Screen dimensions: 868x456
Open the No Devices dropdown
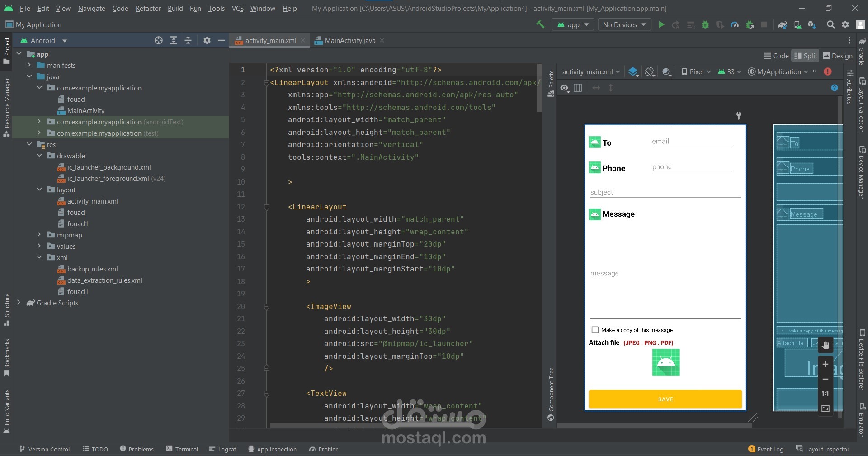point(624,25)
